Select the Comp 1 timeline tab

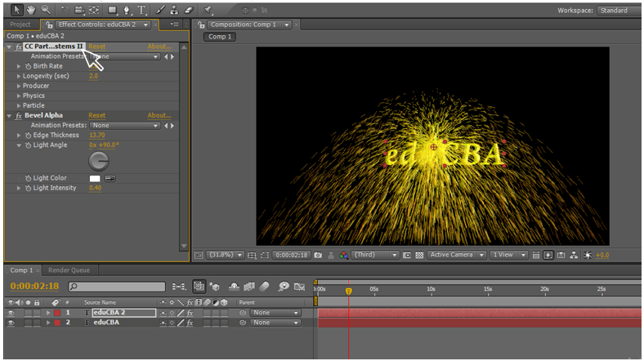tap(21, 270)
